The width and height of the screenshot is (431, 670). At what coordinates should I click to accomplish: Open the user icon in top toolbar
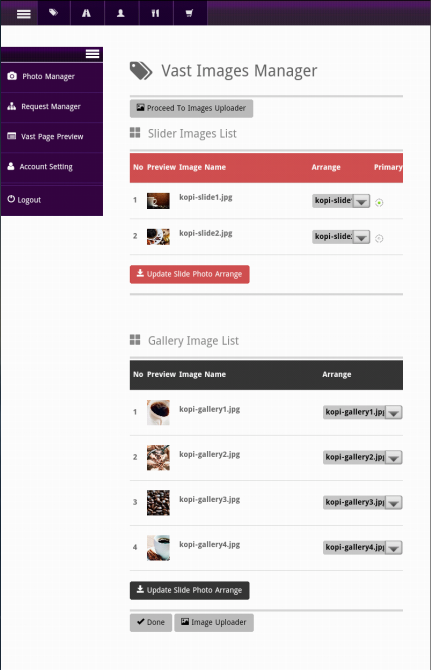point(121,13)
